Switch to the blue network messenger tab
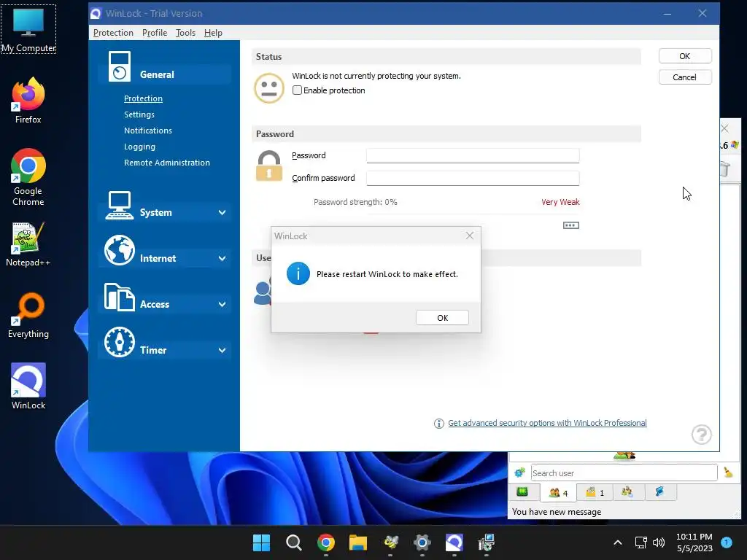 coord(659,492)
